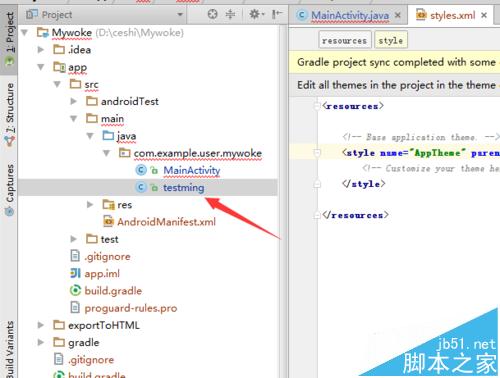The width and height of the screenshot is (500, 378).
Task: Open the Build Variants tool window tab
Action: (x=10, y=349)
